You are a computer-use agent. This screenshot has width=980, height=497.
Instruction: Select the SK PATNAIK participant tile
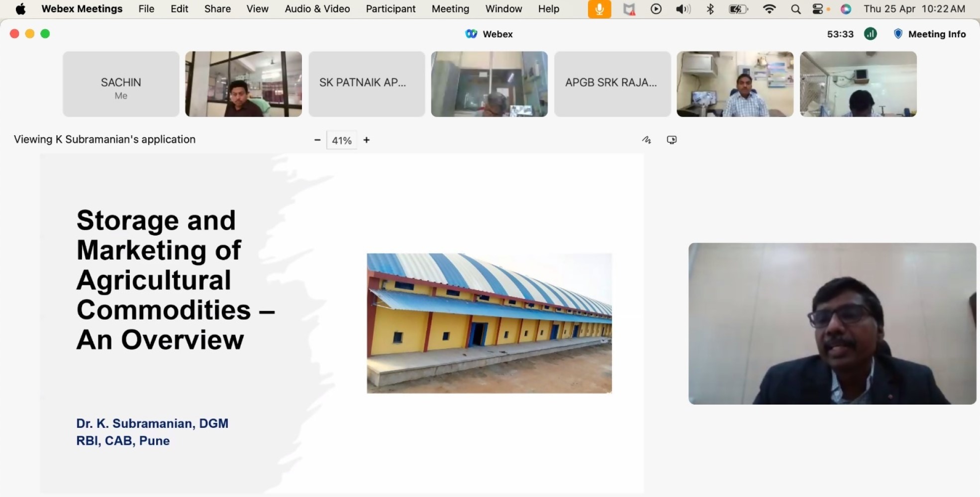[x=367, y=84]
